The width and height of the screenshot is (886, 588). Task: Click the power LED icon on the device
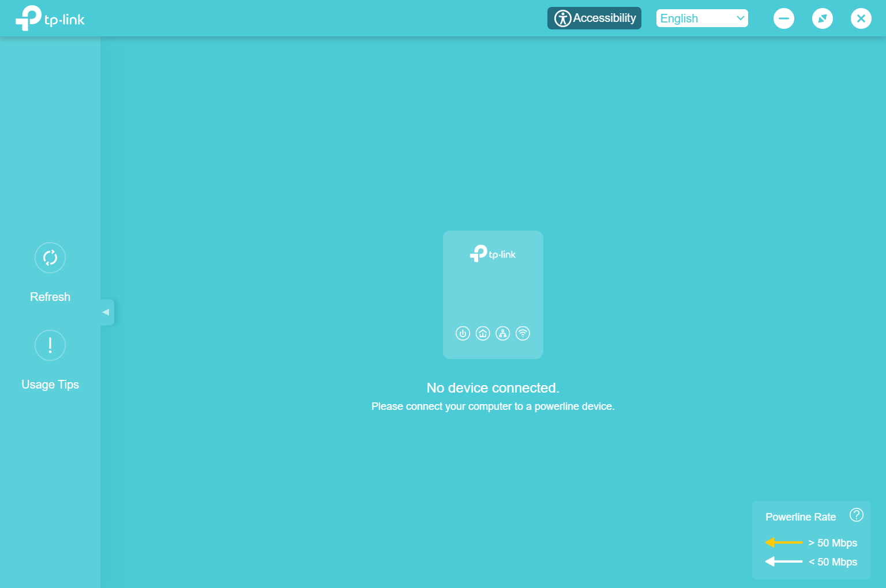[x=463, y=333]
